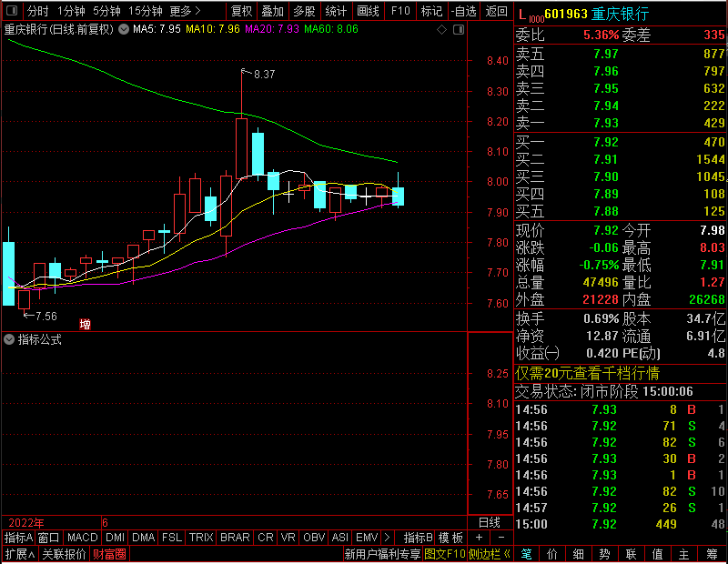Click MA5: 7.95 indicator label
Viewport: 728px width, 564px height.
(157, 29)
